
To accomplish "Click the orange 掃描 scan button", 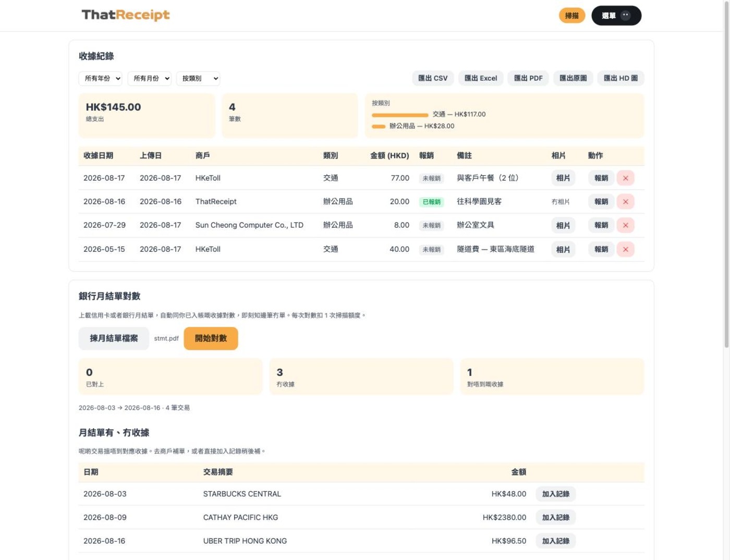I will [572, 16].
